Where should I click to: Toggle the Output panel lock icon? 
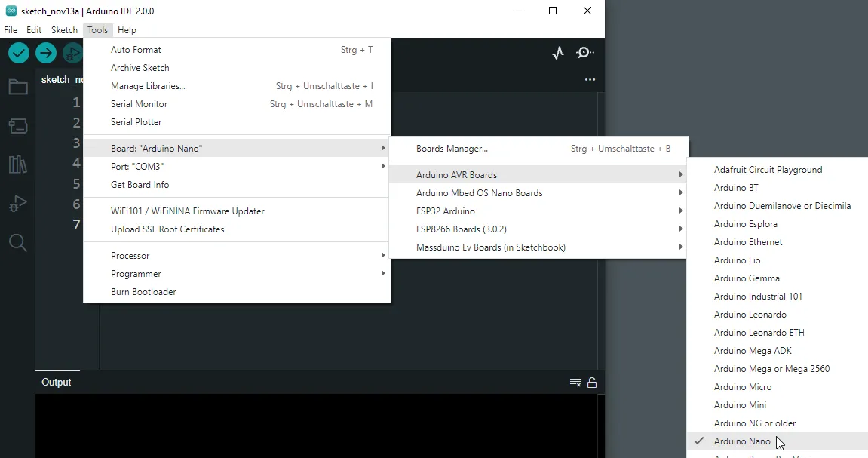click(592, 383)
